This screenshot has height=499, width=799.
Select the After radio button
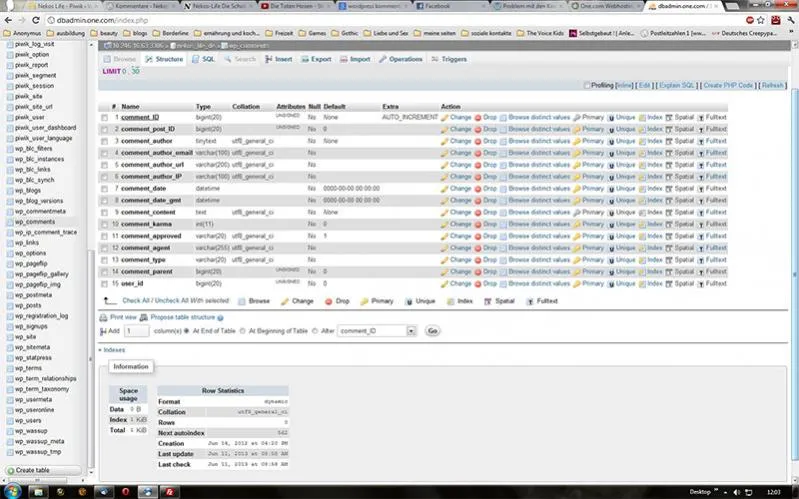click(x=315, y=331)
